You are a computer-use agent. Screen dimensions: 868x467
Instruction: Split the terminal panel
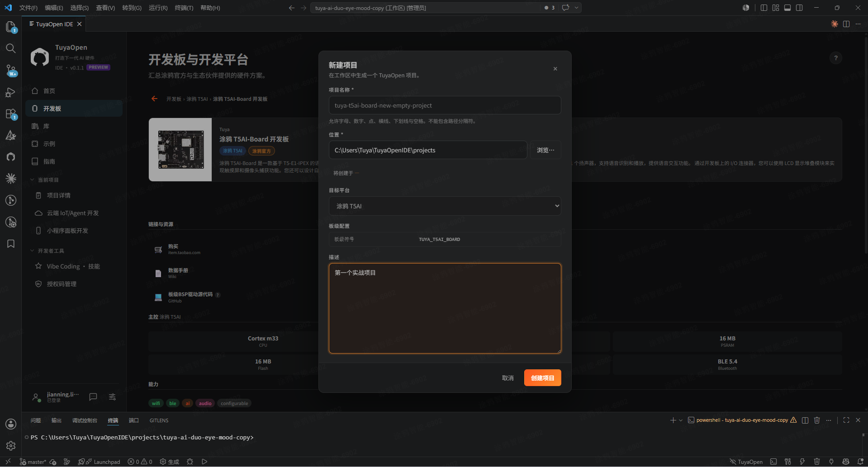coord(805,420)
